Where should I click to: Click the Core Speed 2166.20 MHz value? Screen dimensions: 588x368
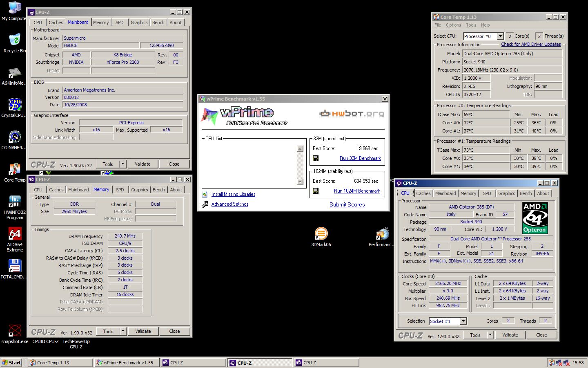[x=448, y=283]
